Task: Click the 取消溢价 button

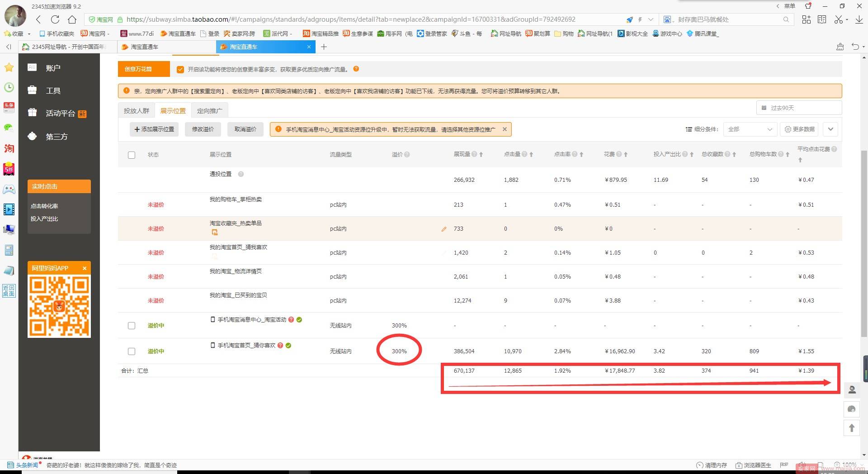Action: point(245,129)
